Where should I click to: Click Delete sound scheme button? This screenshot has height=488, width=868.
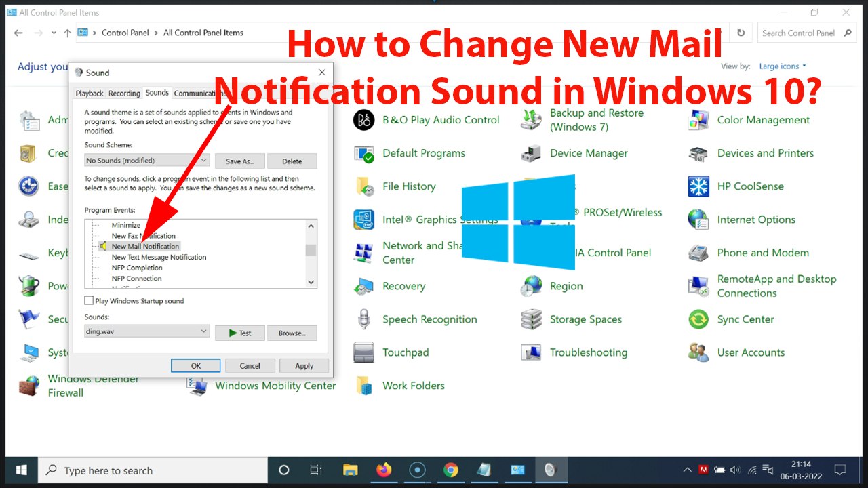pyautogui.click(x=292, y=161)
